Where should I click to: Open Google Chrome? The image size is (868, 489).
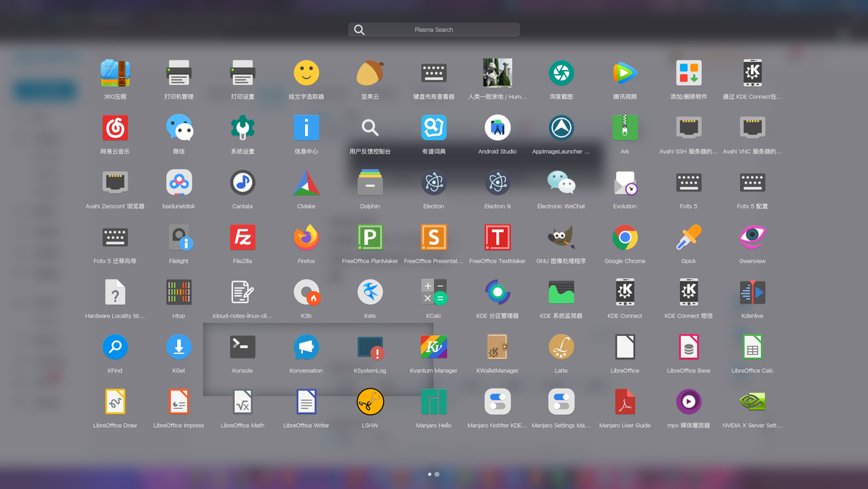click(625, 238)
